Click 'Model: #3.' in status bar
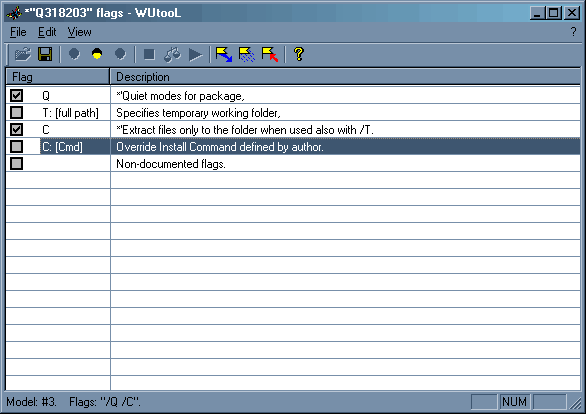This screenshot has height=414, width=586. (x=31, y=402)
